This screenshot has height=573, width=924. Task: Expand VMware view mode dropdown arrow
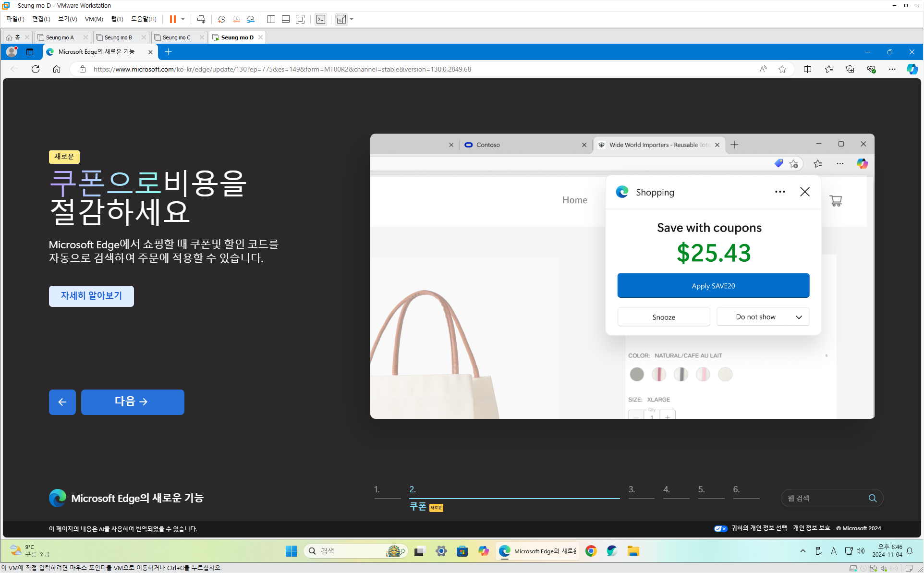click(x=352, y=19)
